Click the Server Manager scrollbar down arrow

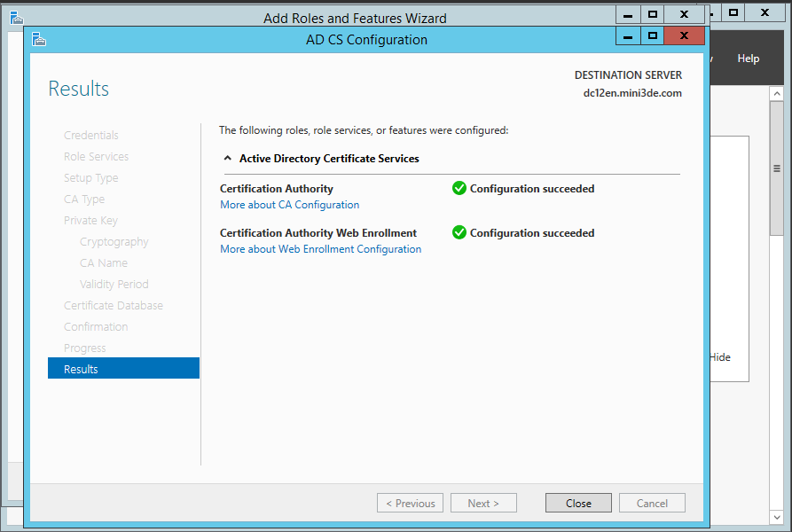[777, 517]
